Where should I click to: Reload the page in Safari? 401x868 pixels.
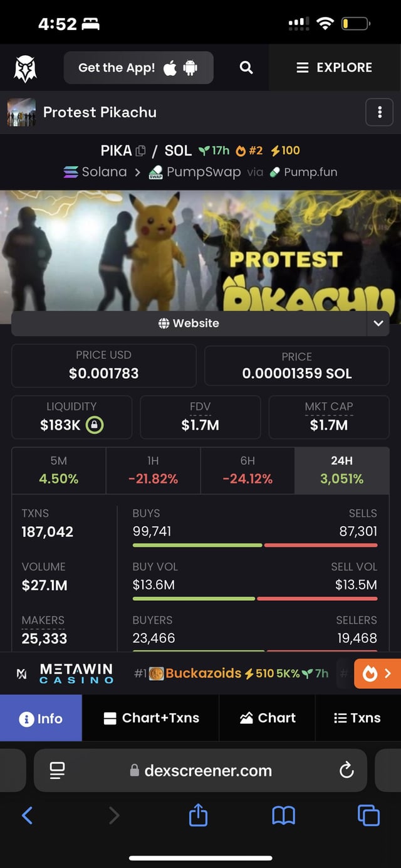pos(346,770)
